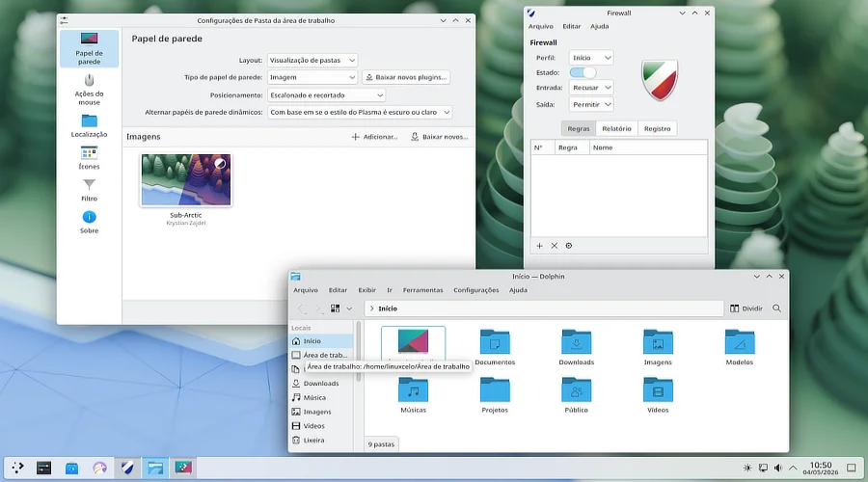The height and width of the screenshot is (482, 868).
Task: Click the firewall rule edit gear icon
Action: [568, 246]
